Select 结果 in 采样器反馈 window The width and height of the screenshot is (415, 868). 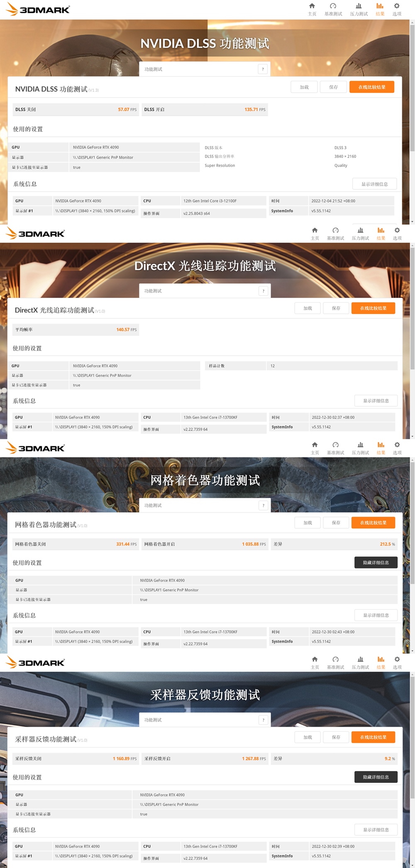[x=381, y=663]
